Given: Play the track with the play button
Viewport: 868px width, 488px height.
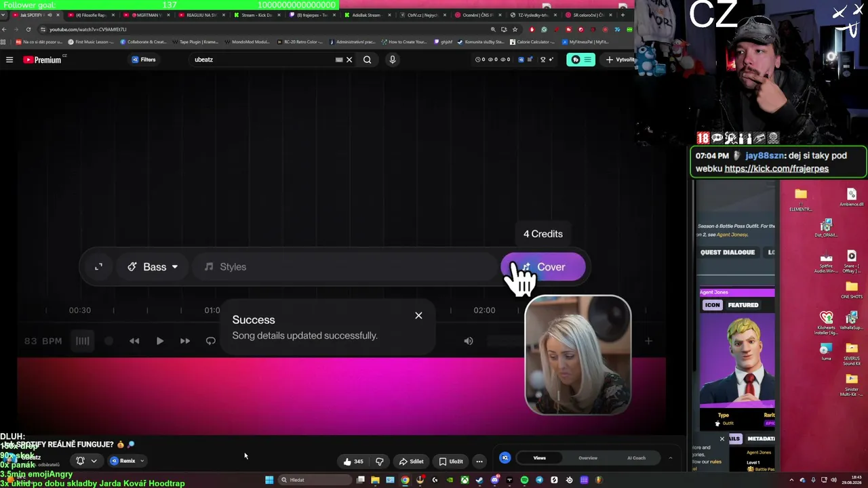Looking at the screenshot, I should tap(159, 341).
